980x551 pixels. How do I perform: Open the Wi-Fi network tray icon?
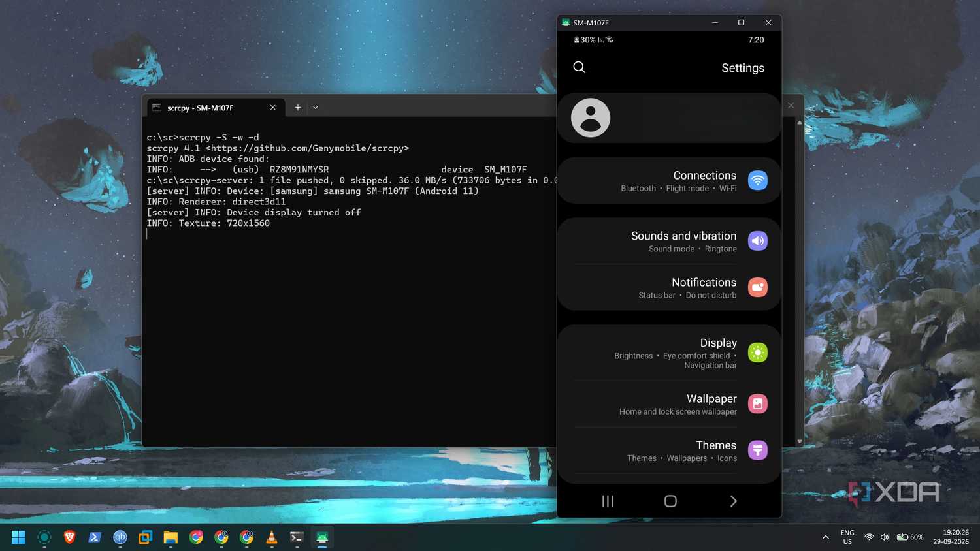[869, 537]
